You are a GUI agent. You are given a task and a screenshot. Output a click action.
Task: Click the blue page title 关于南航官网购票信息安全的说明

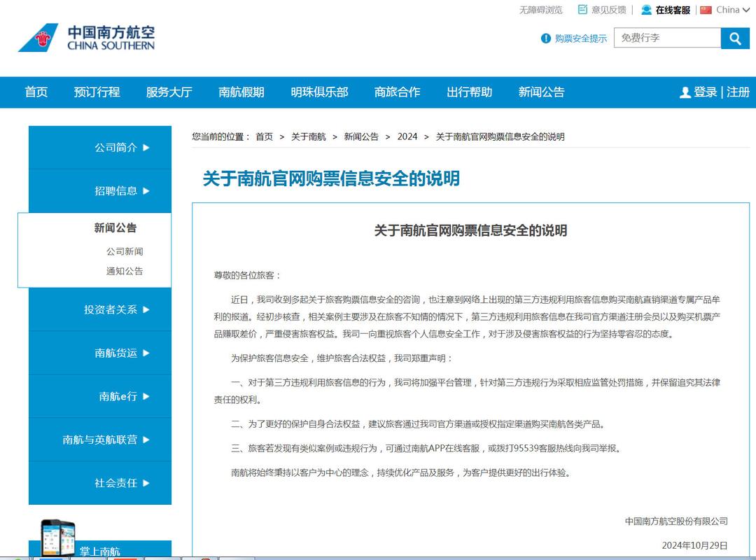tap(331, 178)
